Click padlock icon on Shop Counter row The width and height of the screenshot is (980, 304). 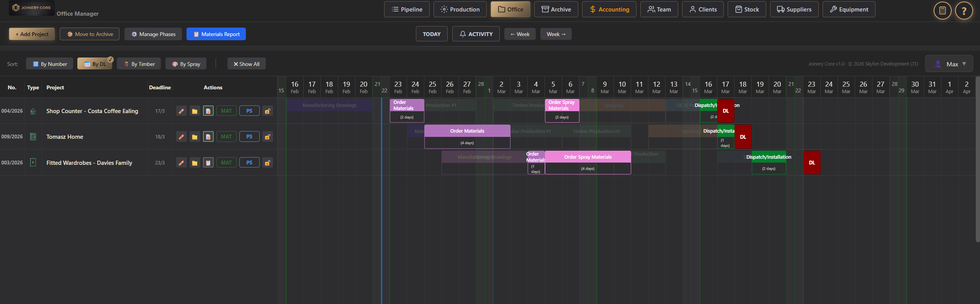point(268,111)
